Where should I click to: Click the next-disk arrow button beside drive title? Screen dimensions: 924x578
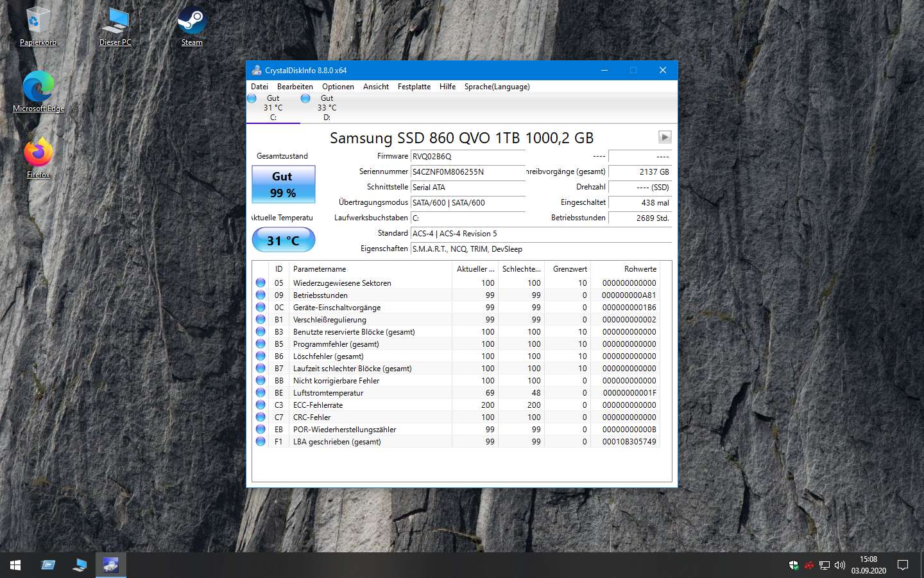pos(665,137)
